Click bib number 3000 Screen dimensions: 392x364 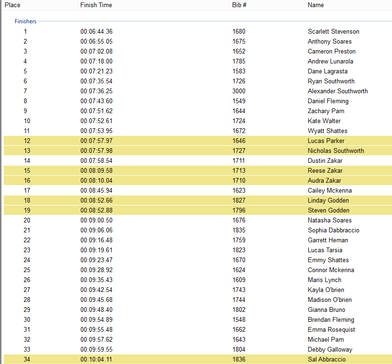tap(239, 91)
